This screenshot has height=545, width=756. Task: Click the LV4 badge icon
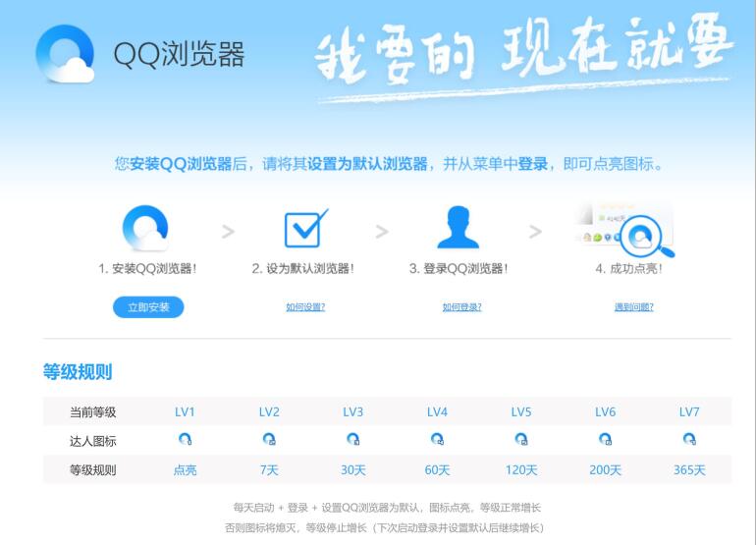[x=437, y=439]
